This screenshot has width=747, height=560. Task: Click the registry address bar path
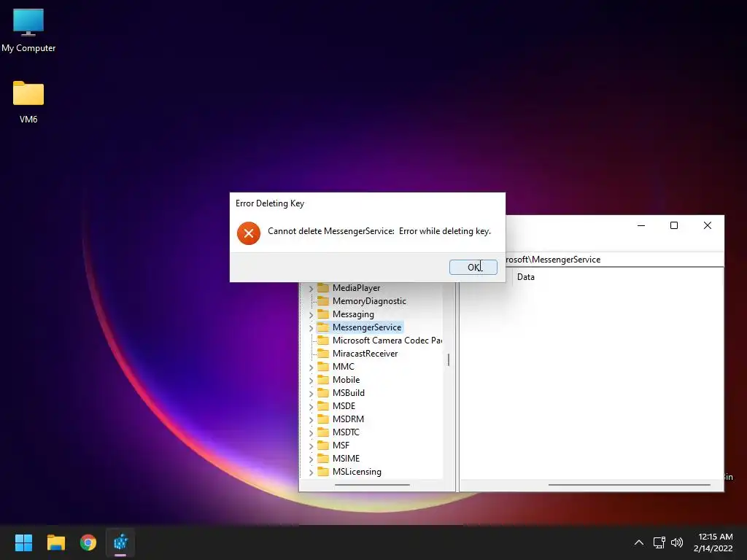tap(614, 260)
